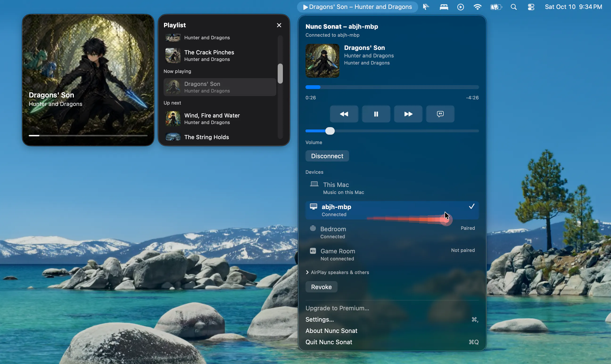
Task: Click the progress bar on the album art widget
Action: 88,135
